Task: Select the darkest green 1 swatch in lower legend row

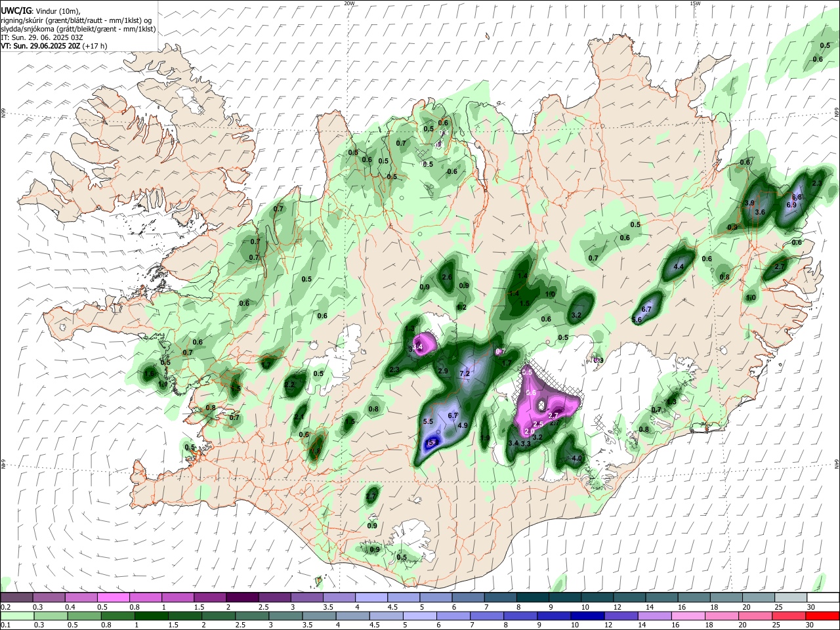Action: click(152, 616)
